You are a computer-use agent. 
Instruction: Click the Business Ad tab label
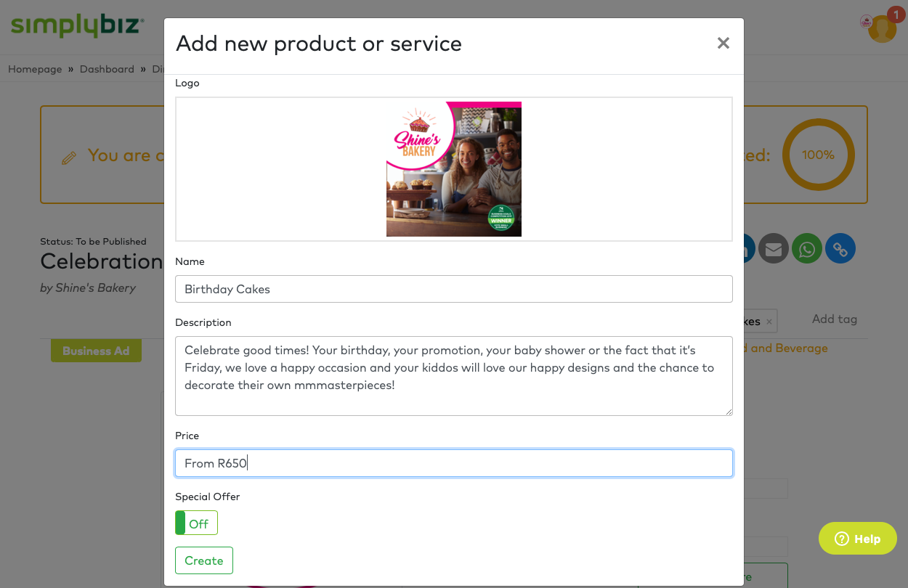click(x=96, y=351)
